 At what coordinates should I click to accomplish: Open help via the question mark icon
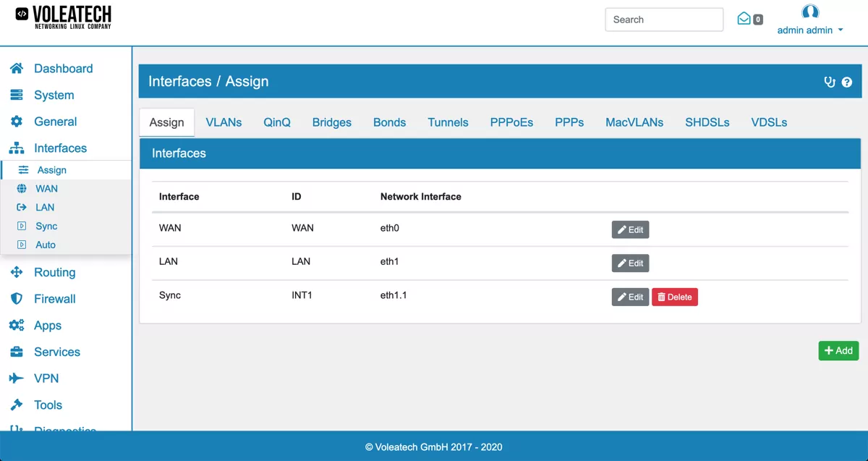[847, 82]
